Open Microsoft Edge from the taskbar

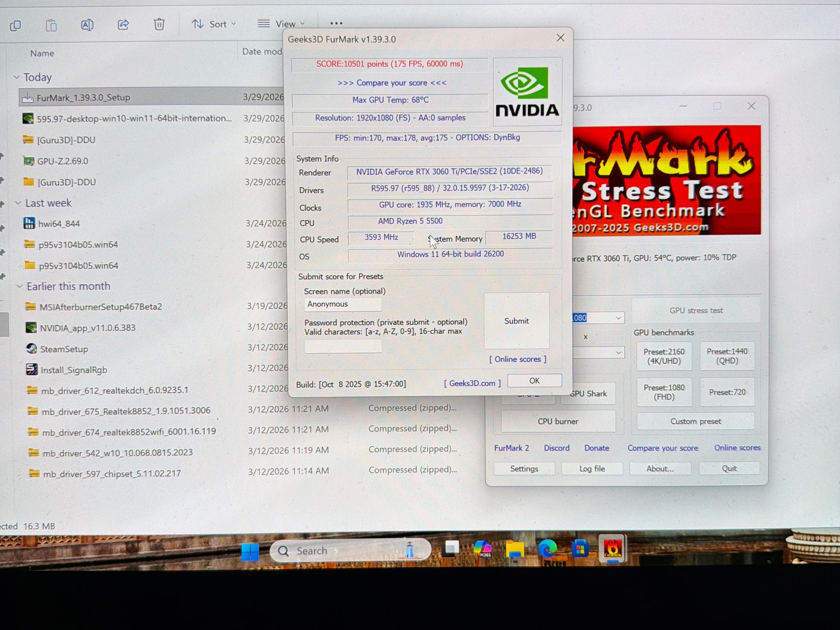[547, 549]
